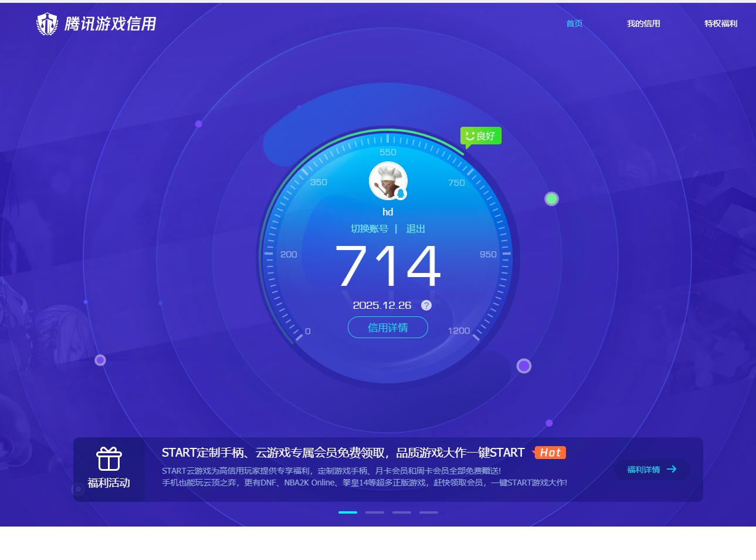Select 首页 in the top navigation
The height and width of the screenshot is (560, 756).
[574, 23]
